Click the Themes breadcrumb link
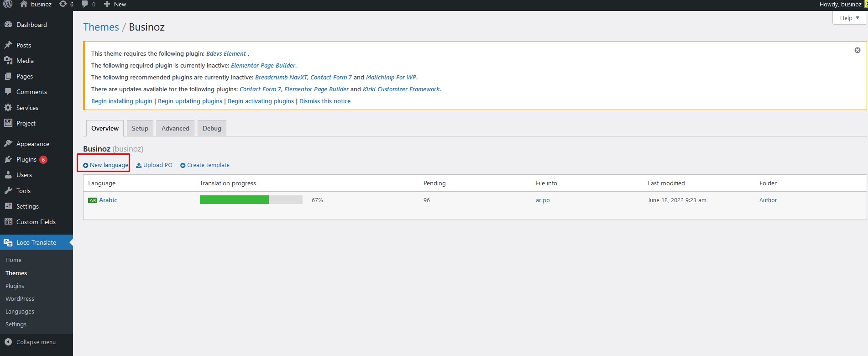This screenshot has width=868, height=356. 101,27
